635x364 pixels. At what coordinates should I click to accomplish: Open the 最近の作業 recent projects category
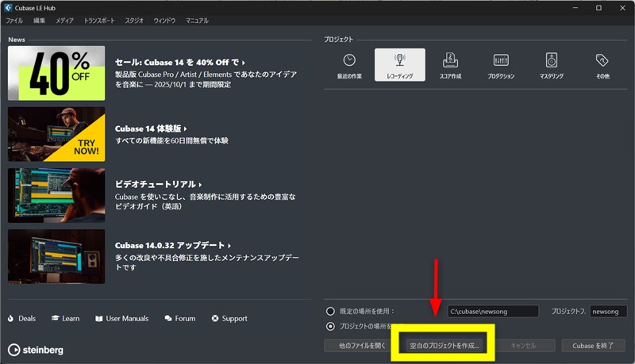[349, 66]
